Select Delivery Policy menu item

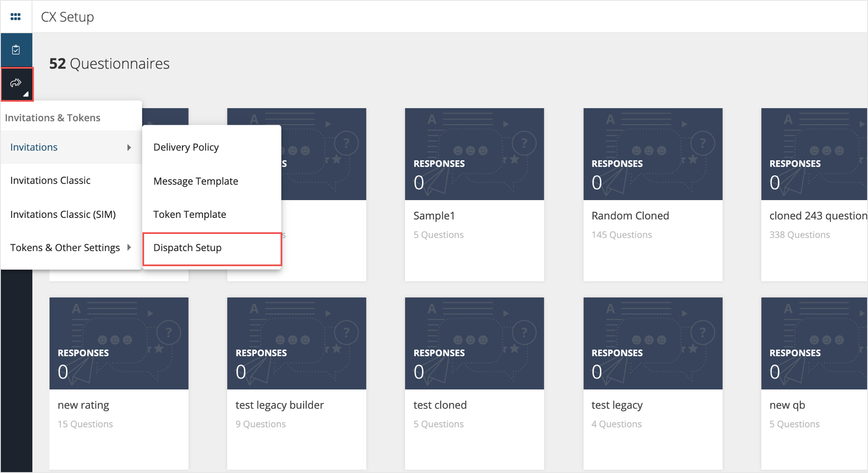(x=186, y=147)
